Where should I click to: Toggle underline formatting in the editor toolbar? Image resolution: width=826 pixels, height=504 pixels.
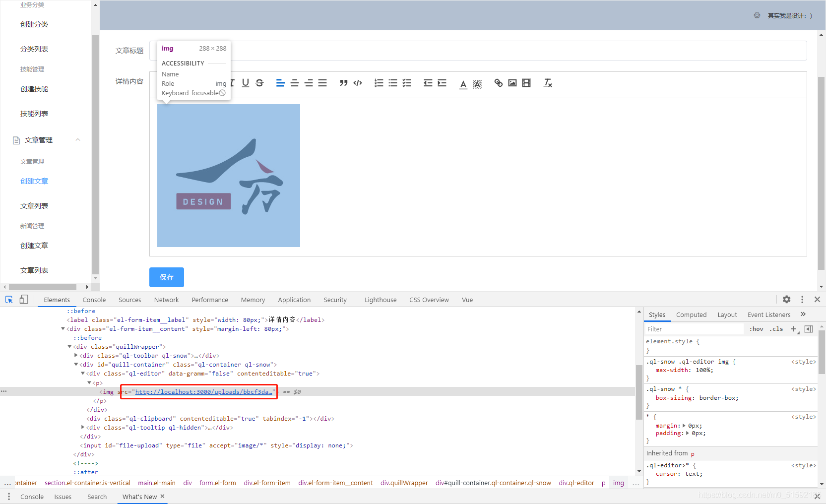point(245,83)
